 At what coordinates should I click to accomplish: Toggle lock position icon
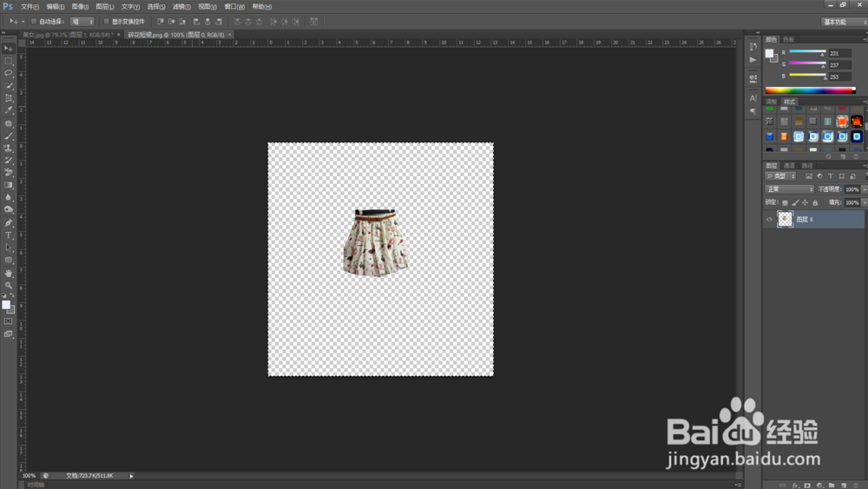click(805, 202)
